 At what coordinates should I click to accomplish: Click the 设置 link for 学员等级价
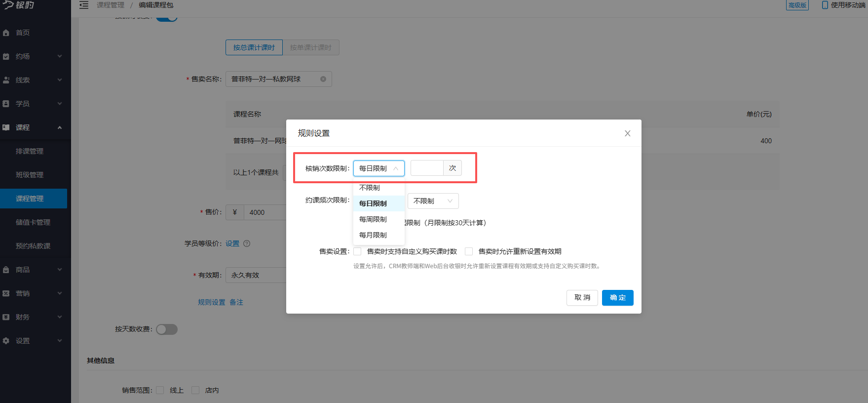(232, 243)
